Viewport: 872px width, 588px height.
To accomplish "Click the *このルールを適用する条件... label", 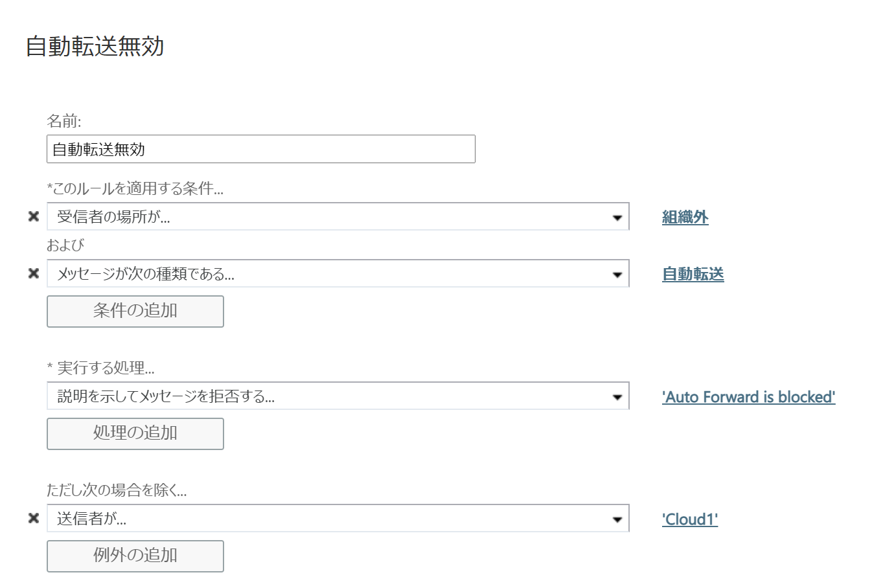I will pos(135,188).
